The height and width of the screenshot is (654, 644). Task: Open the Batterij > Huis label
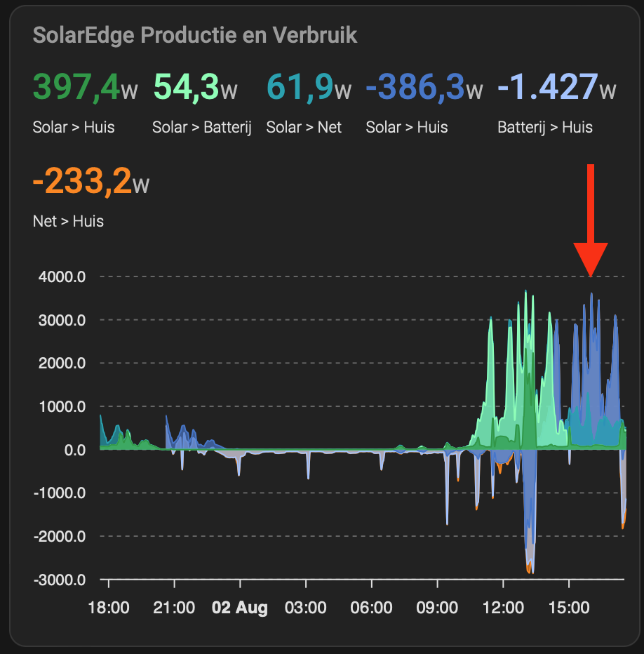pos(544,127)
